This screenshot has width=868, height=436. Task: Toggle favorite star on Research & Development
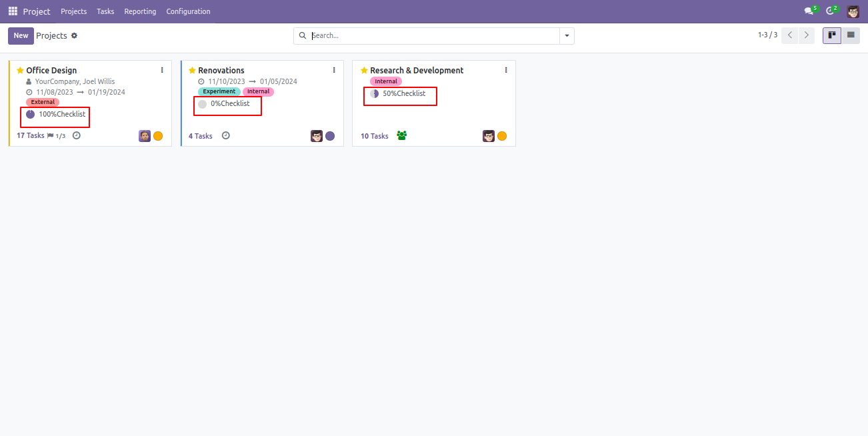pyautogui.click(x=364, y=70)
